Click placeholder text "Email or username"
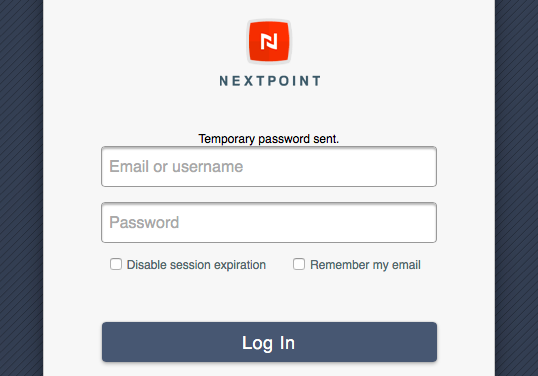 176,167
